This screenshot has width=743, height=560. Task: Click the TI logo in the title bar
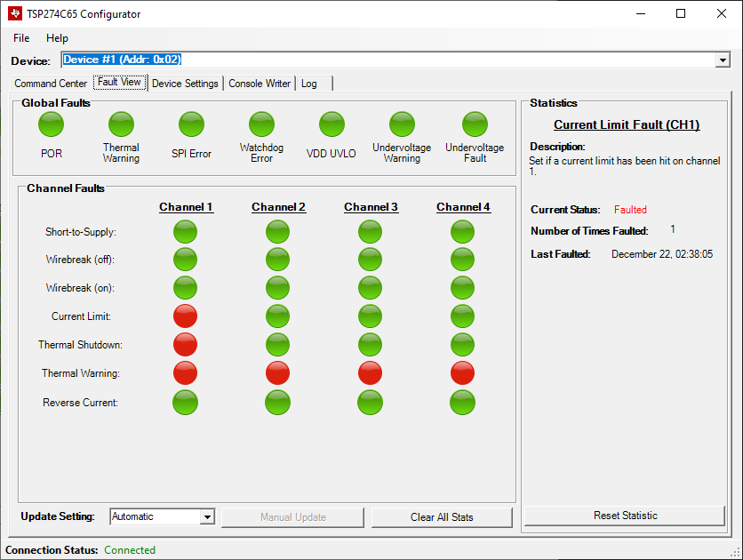tap(12, 13)
